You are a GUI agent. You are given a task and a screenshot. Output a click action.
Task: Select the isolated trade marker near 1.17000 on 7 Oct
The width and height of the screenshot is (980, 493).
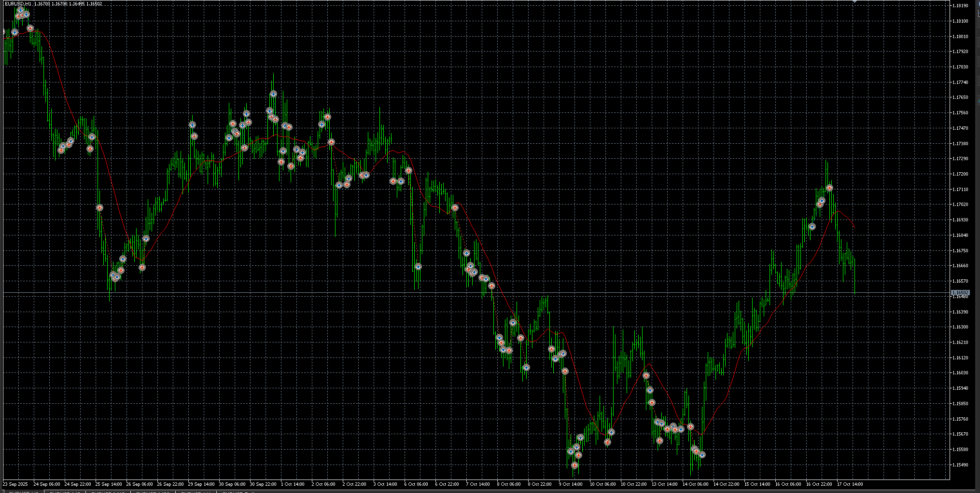(455, 208)
